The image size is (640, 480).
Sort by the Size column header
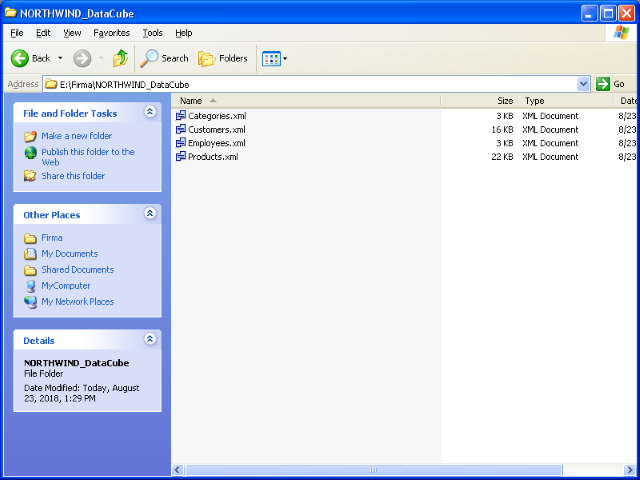(x=479, y=101)
